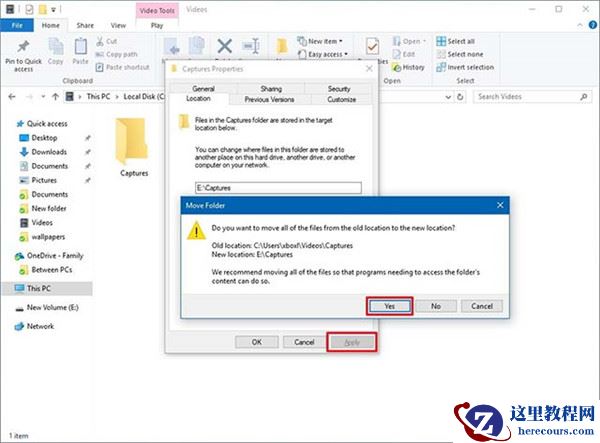600x443 pixels.
Task: Click the Cut scissors option
Action: pos(107,41)
